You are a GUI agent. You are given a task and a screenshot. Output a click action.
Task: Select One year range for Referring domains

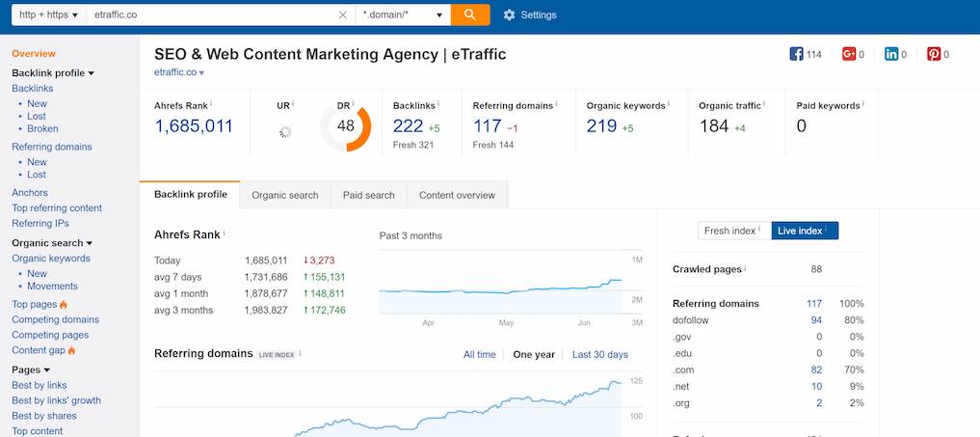pyautogui.click(x=534, y=354)
